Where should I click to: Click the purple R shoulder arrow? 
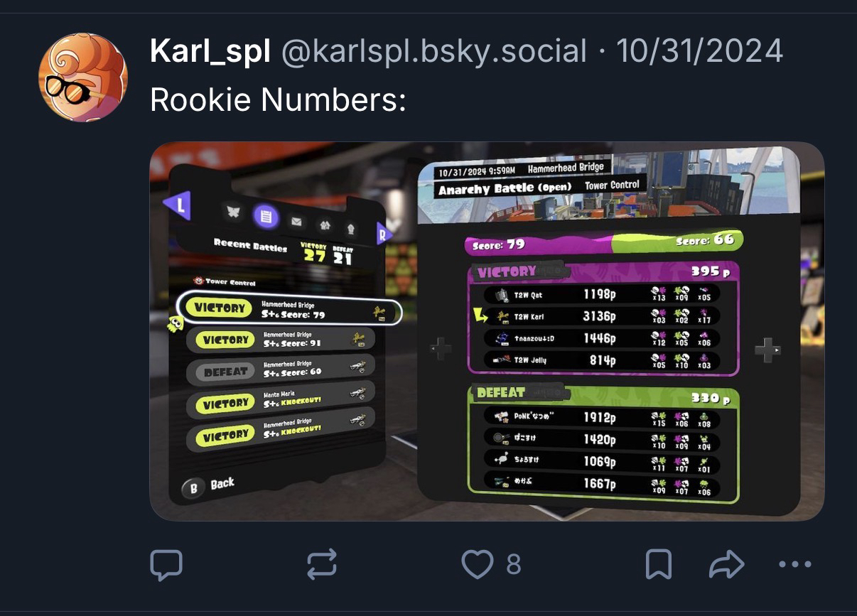coord(384,233)
